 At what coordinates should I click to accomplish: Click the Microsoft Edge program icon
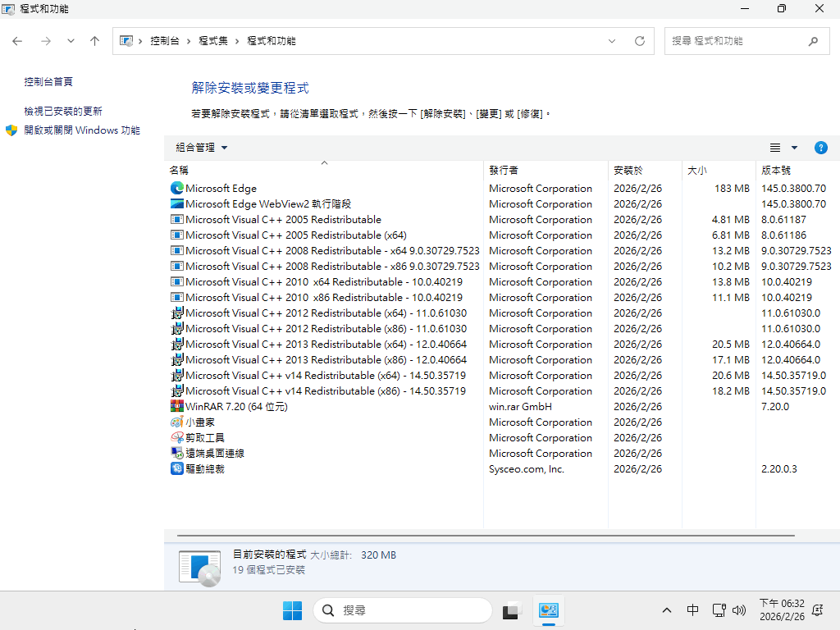(176, 189)
